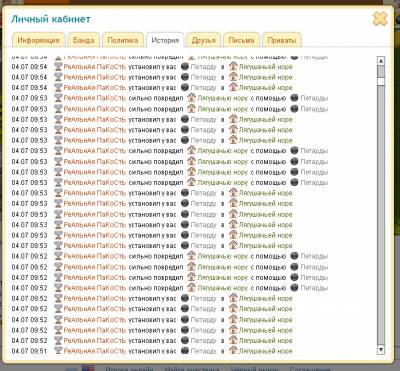Click the Личный кабинет title text

(x=51, y=19)
